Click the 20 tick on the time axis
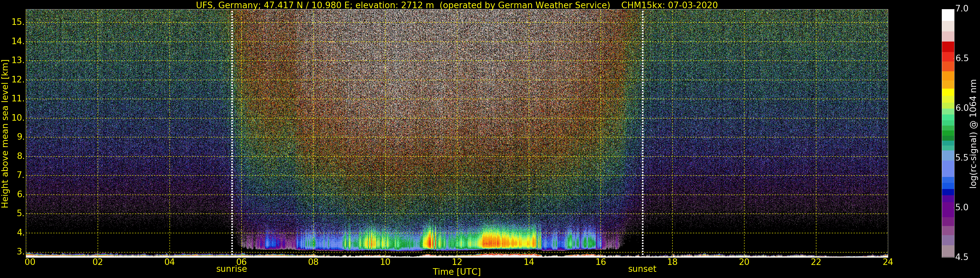 pos(744,262)
